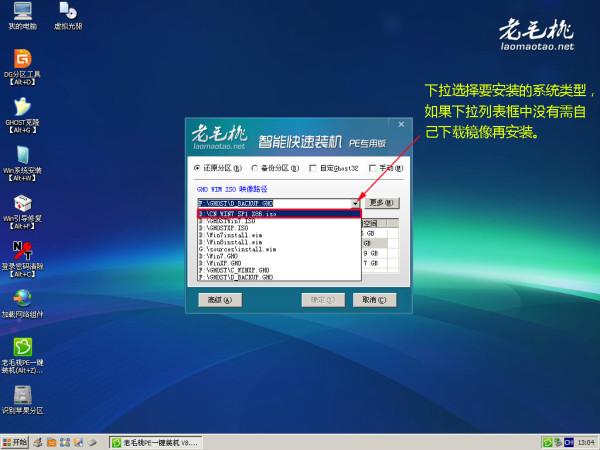Open the 加载网络组件 desktop icon

(x=23, y=304)
